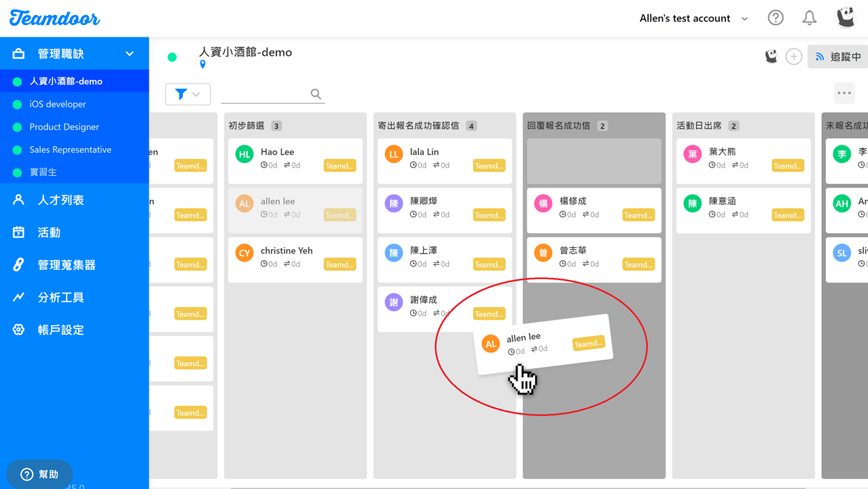
Task: Click the SL avatar in last column
Action: 842,253
